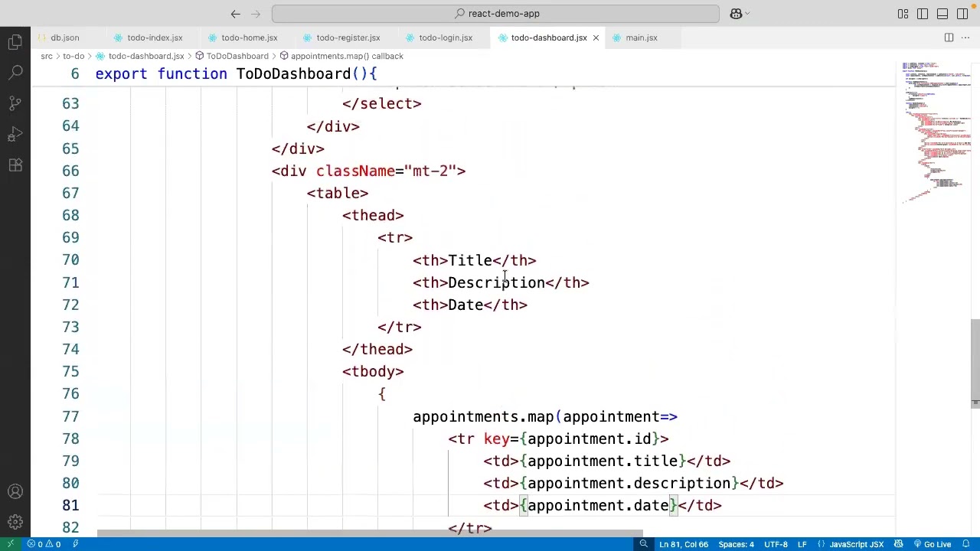Click the sticky scroll ToDoDashboard function line

point(236,74)
